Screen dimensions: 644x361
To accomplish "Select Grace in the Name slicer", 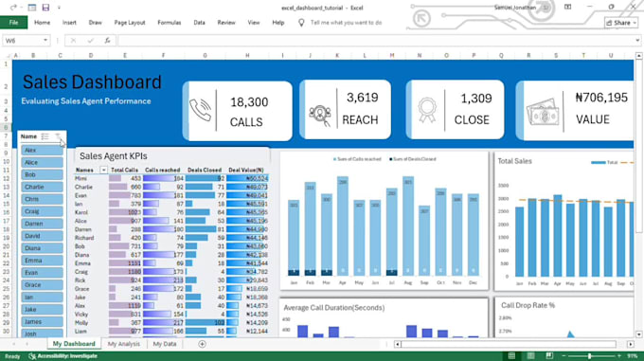I will (x=42, y=284).
